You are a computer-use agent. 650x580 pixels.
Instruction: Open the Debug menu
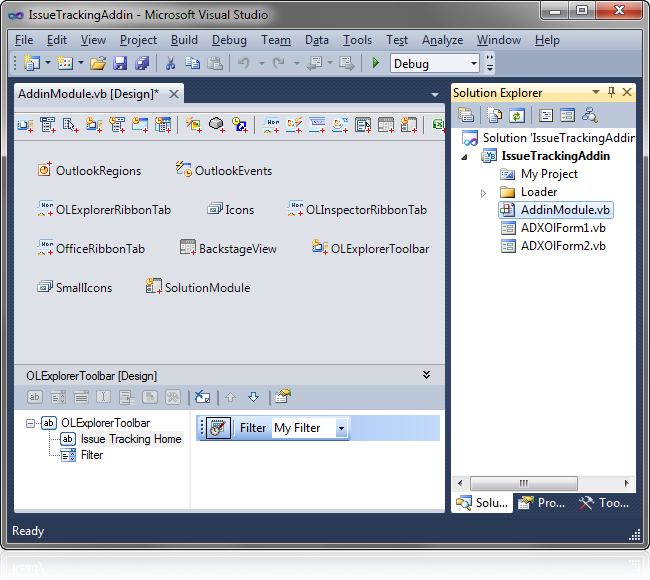pyautogui.click(x=229, y=40)
